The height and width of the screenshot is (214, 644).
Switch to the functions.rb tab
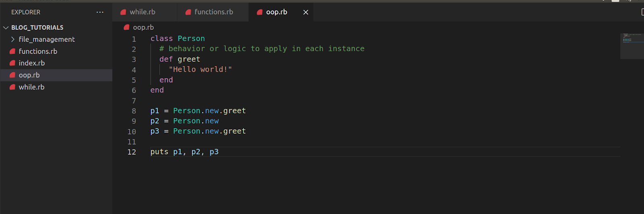point(214,12)
